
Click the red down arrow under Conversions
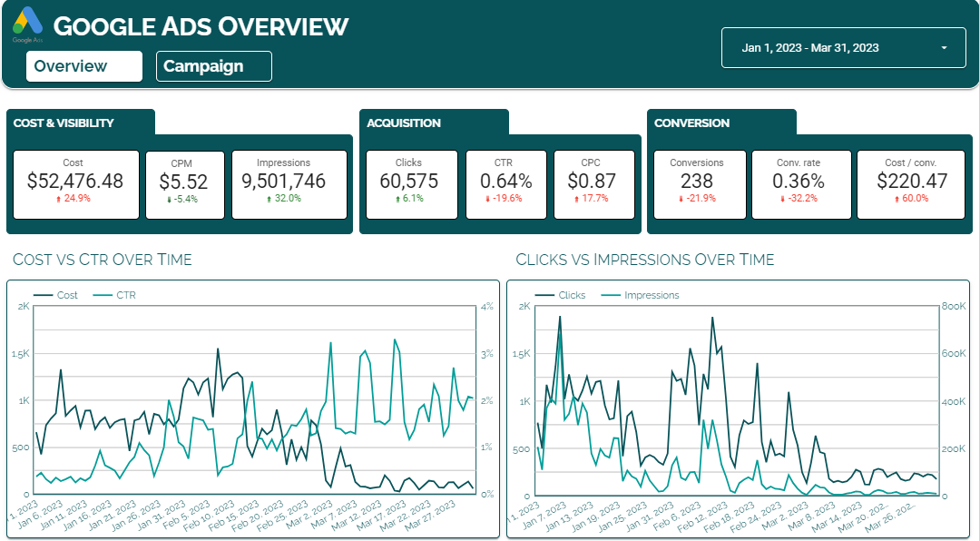click(x=681, y=199)
